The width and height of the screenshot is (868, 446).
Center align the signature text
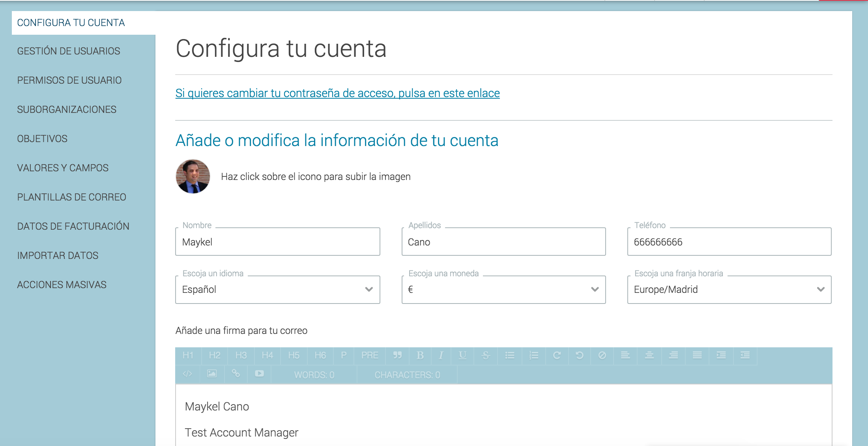649,356
